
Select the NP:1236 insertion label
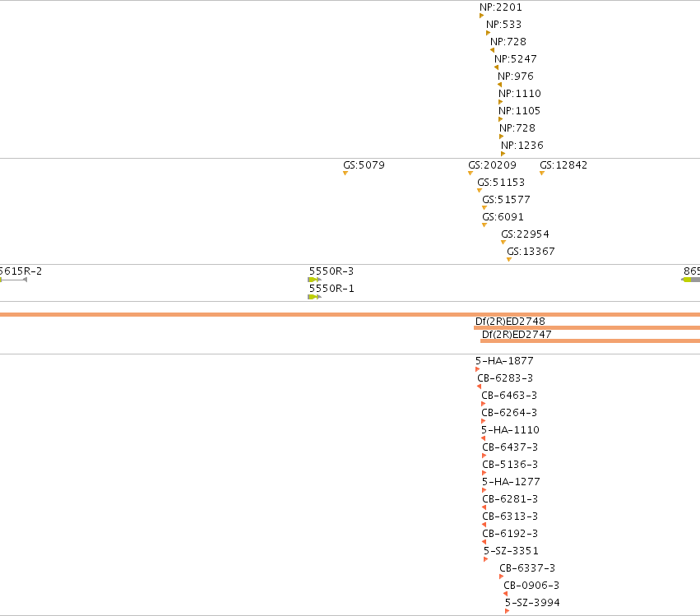(522, 146)
